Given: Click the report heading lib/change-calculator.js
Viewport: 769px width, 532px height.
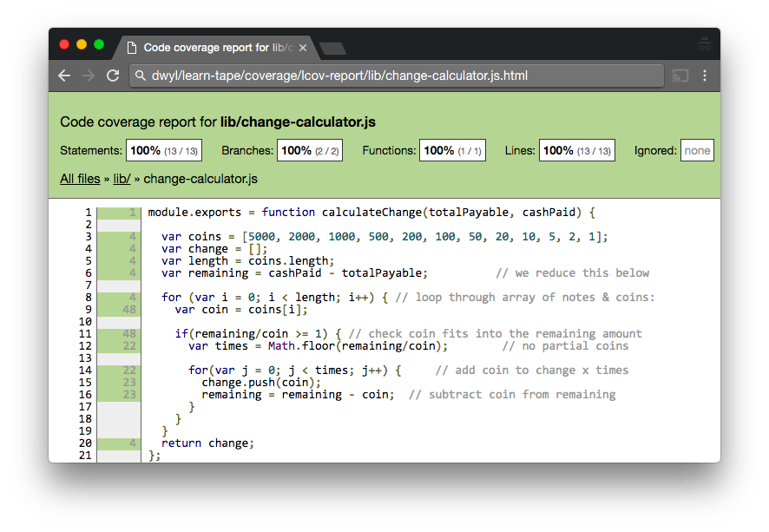Looking at the screenshot, I should (x=298, y=122).
